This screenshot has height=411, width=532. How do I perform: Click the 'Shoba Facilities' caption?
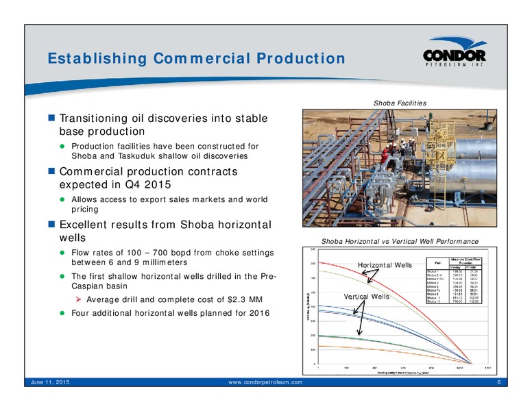coord(400,103)
